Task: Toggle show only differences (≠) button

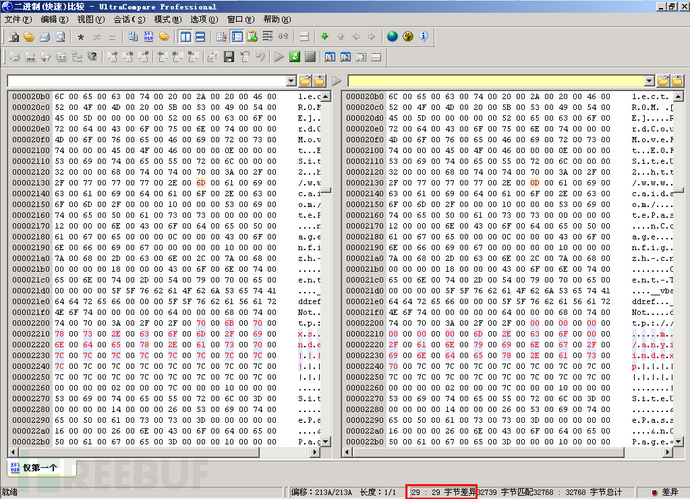Action: (97, 37)
